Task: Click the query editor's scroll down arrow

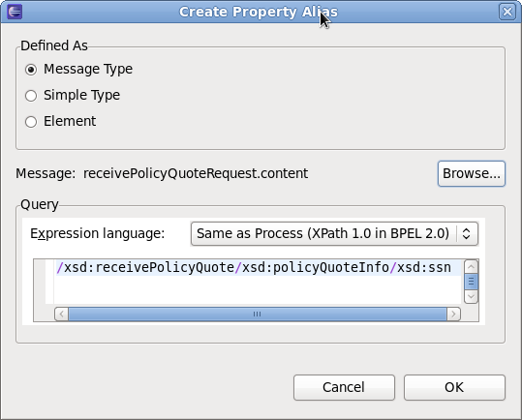Action: (471, 296)
